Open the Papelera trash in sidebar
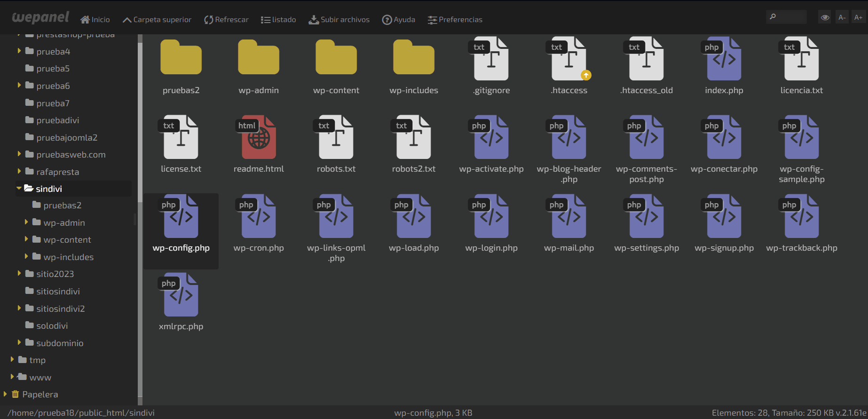Image resolution: width=868 pixels, height=419 pixels. (40, 395)
